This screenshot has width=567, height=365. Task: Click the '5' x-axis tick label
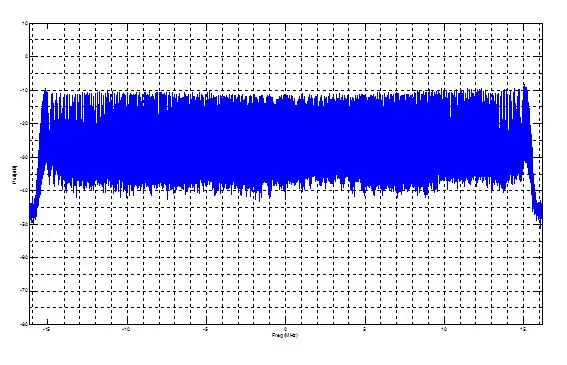[x=364, y=329]
